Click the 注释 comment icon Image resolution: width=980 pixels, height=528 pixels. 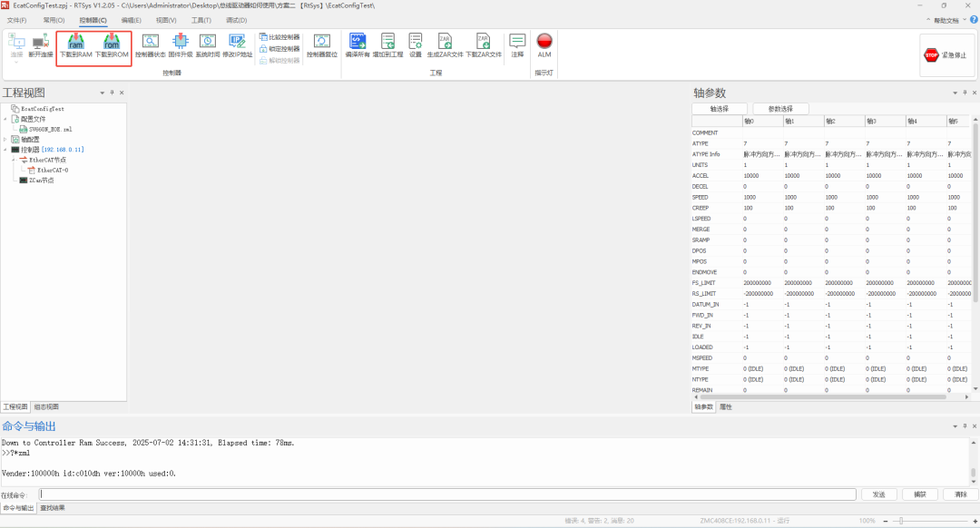517,46
